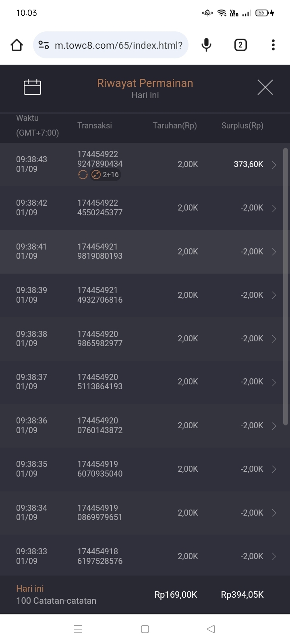
Task: Open the calendar date picker icon
Action: [x=33, y=87]
